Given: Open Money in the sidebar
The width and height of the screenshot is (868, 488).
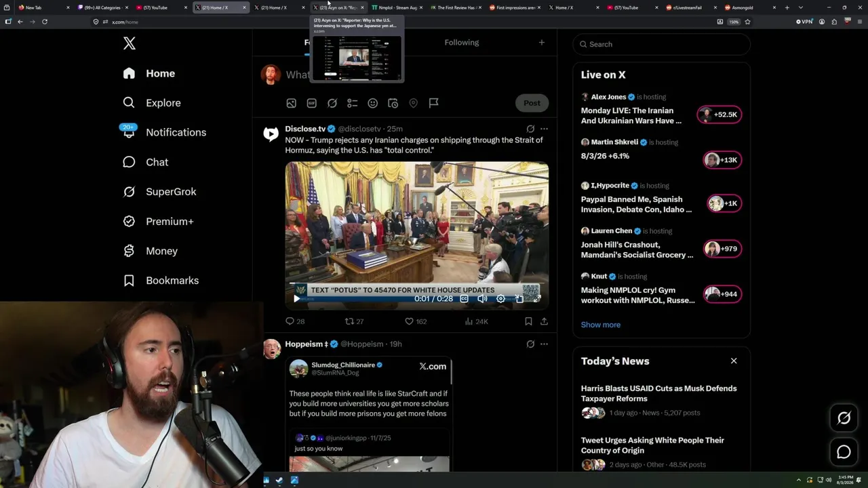Looking at the screenshot, I should [150, 251].
